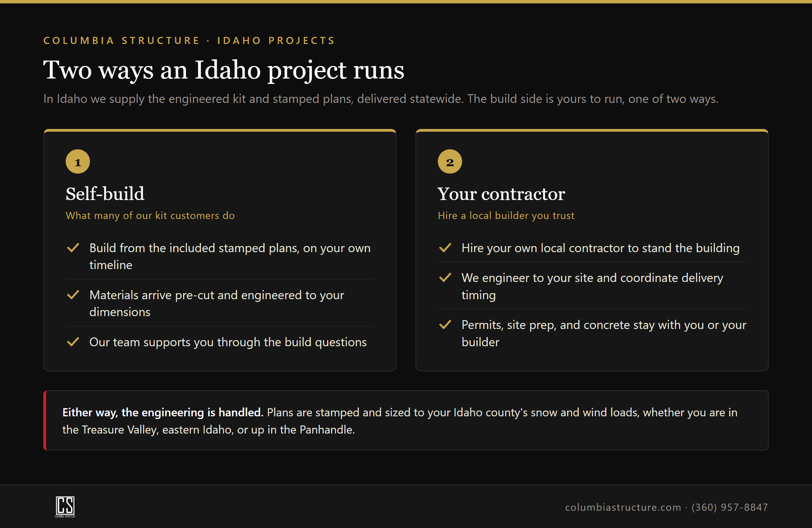The image size is (812, 528).
Task: Click checkmark beside coordinate delivery timing item
Action: coord(445,278)
